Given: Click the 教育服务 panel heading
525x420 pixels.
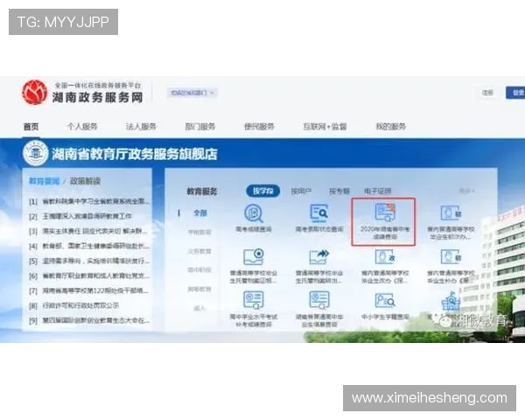Looking at the screenshot, I should (x=202, y=192).
